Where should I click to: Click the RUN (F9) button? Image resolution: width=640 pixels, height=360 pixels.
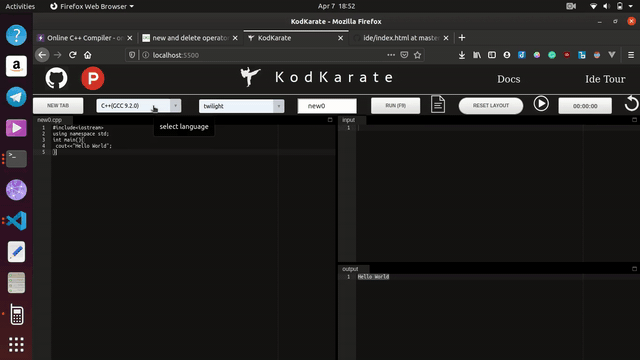click(x=396, y=105)
